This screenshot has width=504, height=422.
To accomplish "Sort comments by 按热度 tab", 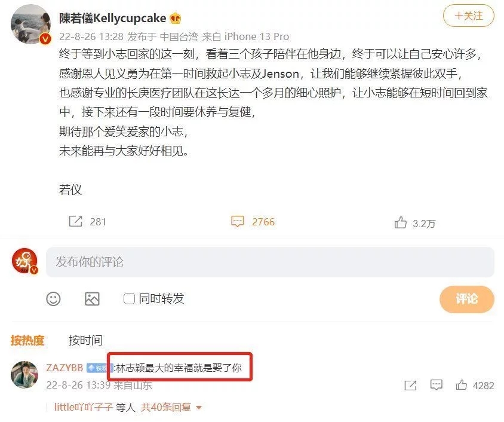I will [27, 340].
